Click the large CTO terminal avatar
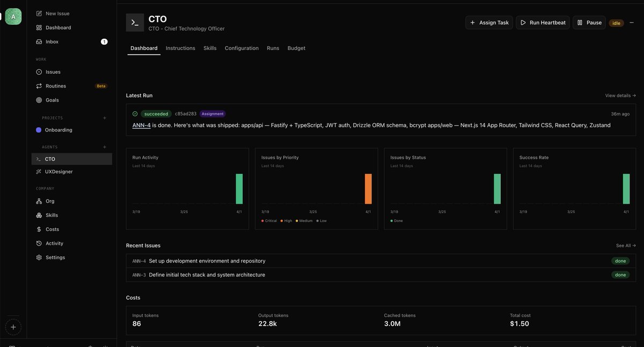The image size is (644, 347). [135, 23]
